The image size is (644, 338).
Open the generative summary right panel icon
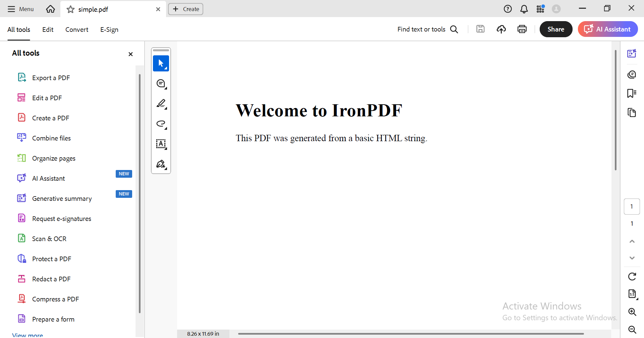tap(632, 53)
